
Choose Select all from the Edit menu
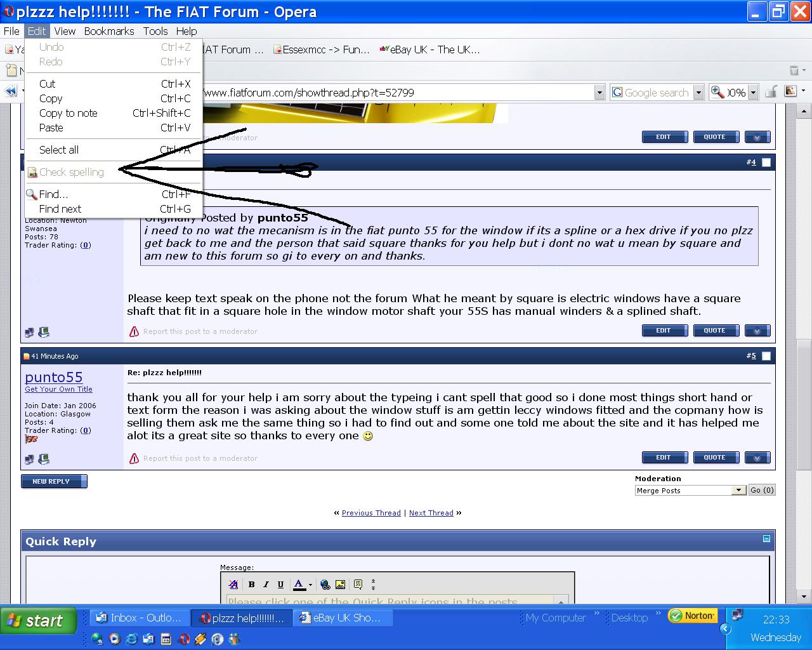59,150
